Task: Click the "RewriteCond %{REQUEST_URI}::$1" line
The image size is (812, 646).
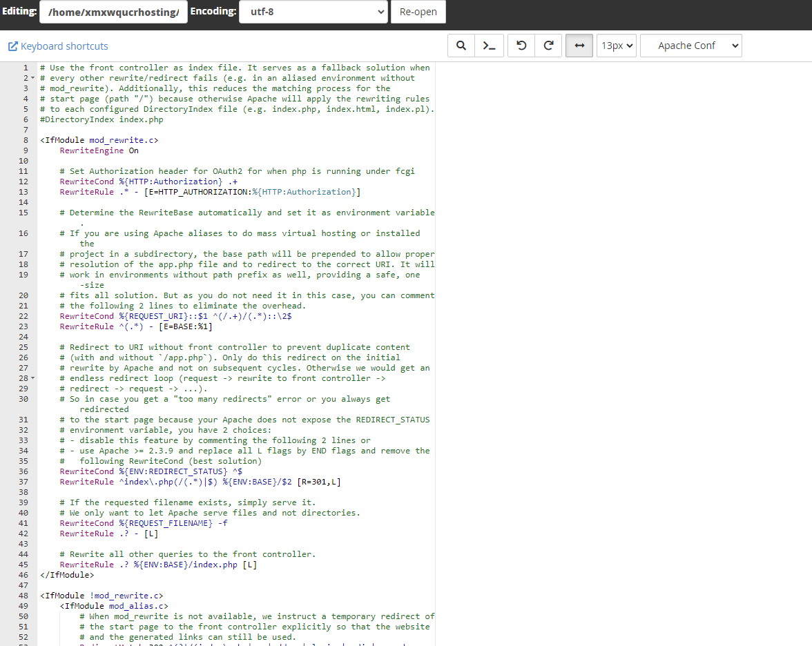Action: (x=175, y=316)
